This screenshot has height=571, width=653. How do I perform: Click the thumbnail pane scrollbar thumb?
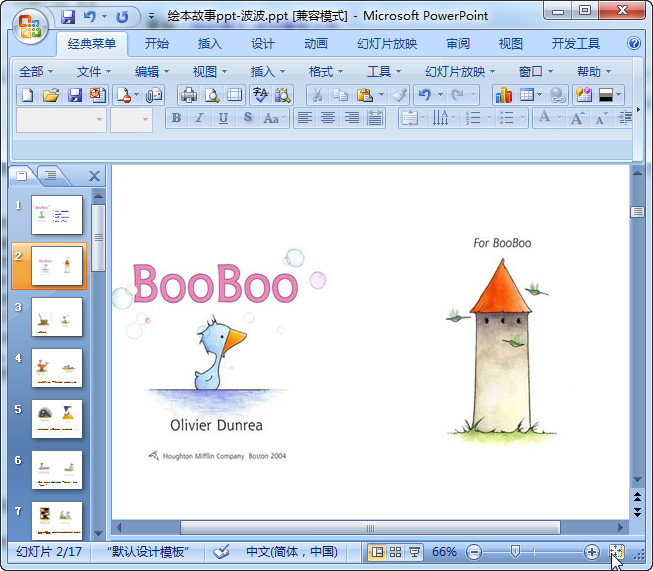coord(98,238)
